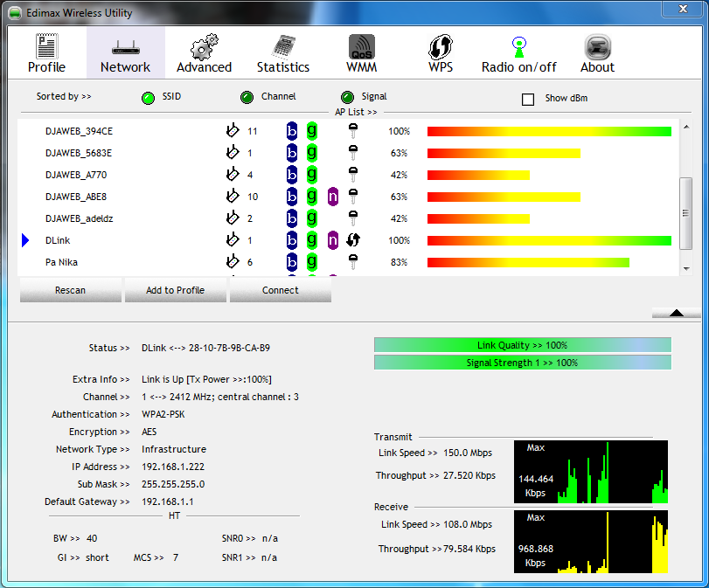Toggle Radio on/off antenna icon
This screenshot has height=588, width=709.
[519, 47]
